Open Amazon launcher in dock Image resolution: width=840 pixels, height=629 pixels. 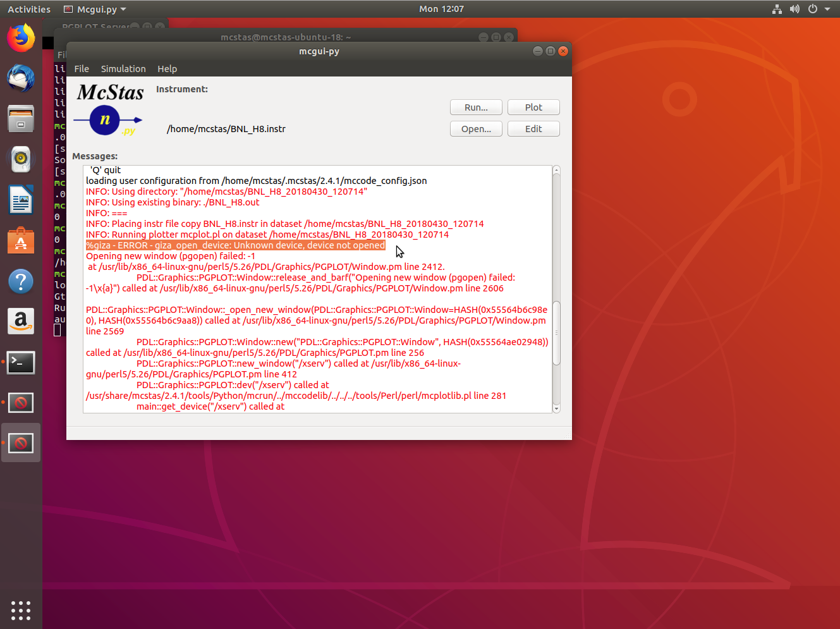(21, 322)
